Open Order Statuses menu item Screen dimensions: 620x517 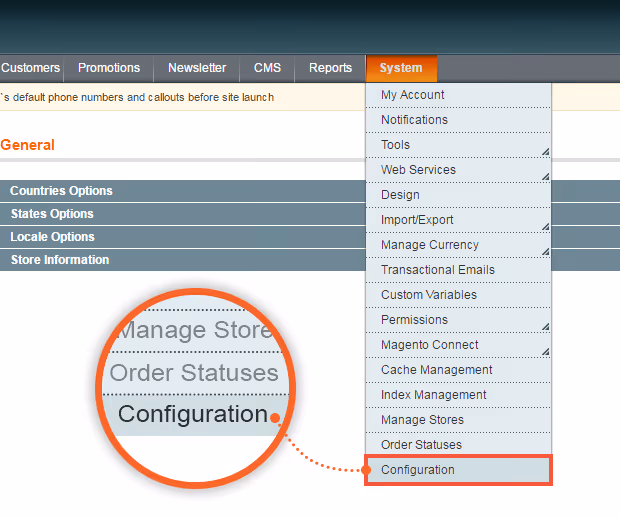click(x=458, y=444)
